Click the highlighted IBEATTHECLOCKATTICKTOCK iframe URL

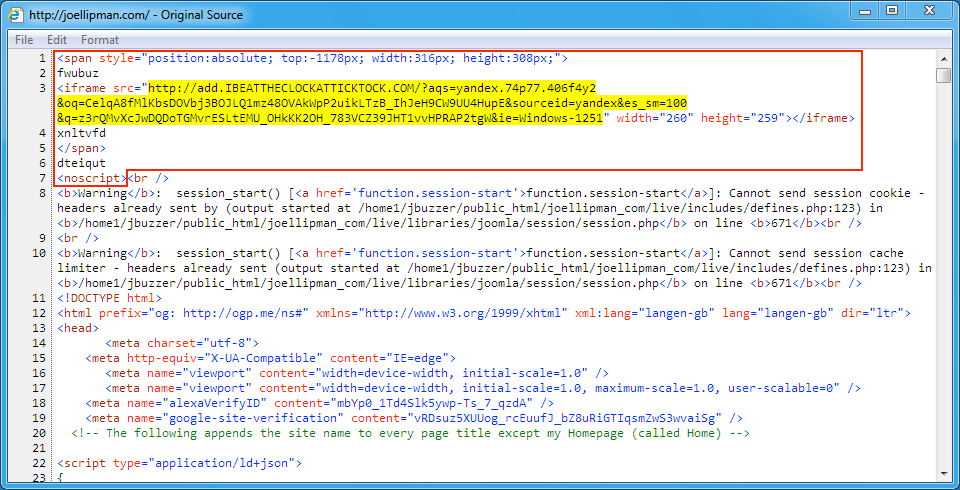(x=372, y=102)
